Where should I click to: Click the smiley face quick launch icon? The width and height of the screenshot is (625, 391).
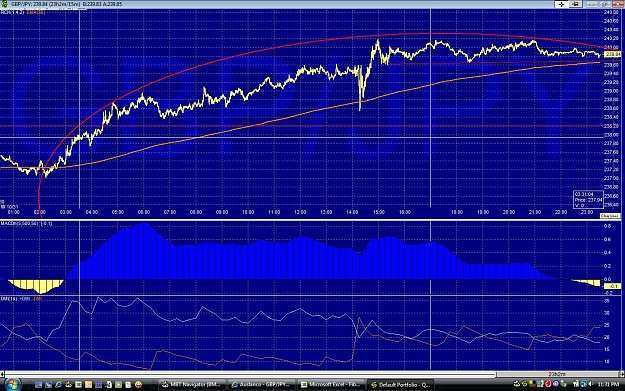(138, 385)
